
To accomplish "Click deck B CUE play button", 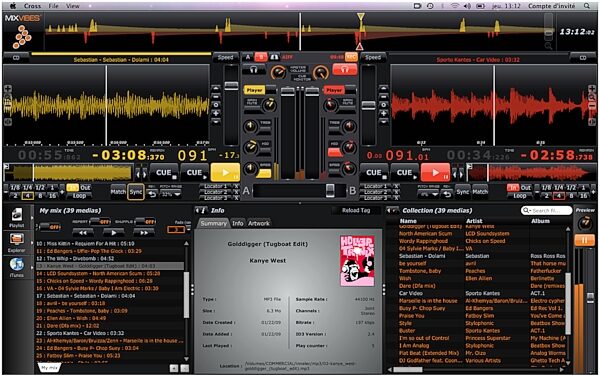I will pyautogui.click(x=405, y=173).
